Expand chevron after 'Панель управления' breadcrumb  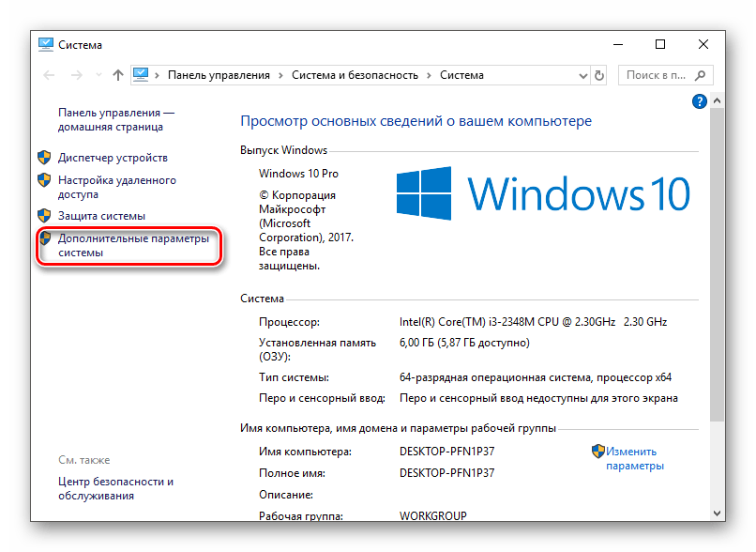(x=280, y=76)
